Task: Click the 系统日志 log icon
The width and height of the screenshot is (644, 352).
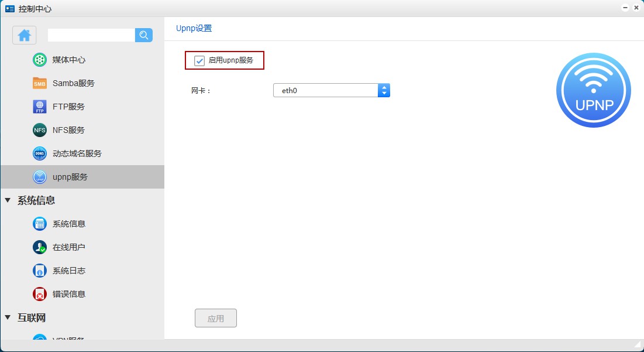Action: 40,271
